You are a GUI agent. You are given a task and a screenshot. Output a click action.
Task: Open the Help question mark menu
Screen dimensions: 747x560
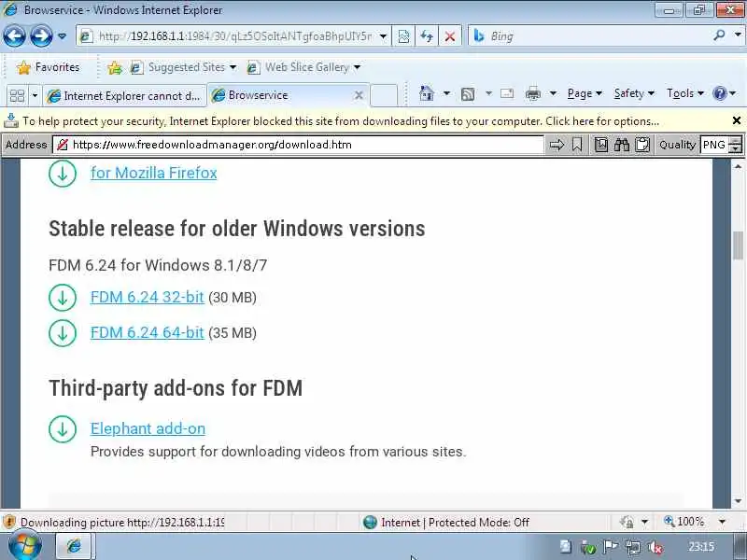pyautogui.click(x=725, y=94)
